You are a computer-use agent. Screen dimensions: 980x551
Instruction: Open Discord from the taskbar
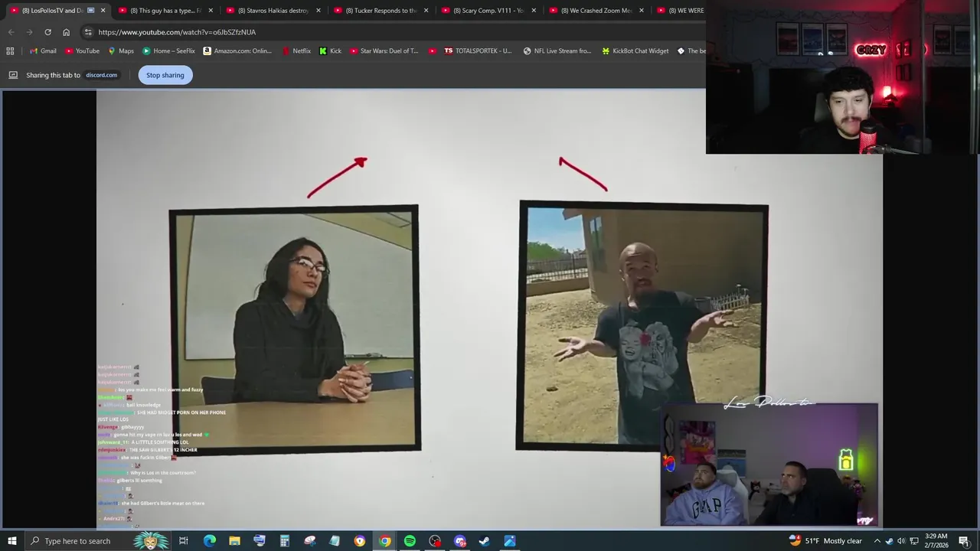[459, 541]
